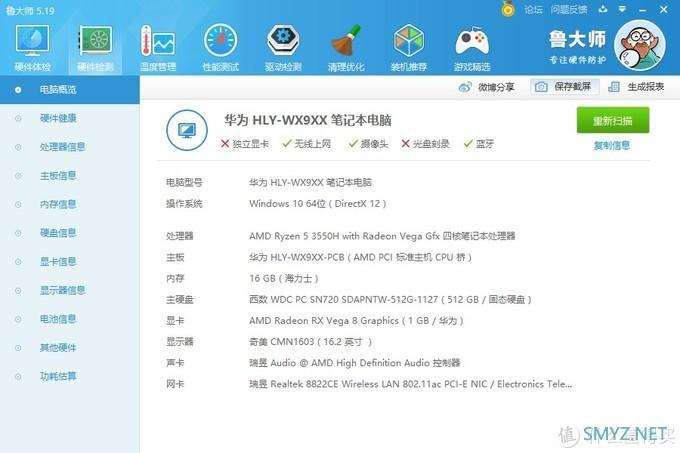Click the 保存截屏 save screenshot button
The height and width of the screenshot is (453, 680).
pos(565,87)
